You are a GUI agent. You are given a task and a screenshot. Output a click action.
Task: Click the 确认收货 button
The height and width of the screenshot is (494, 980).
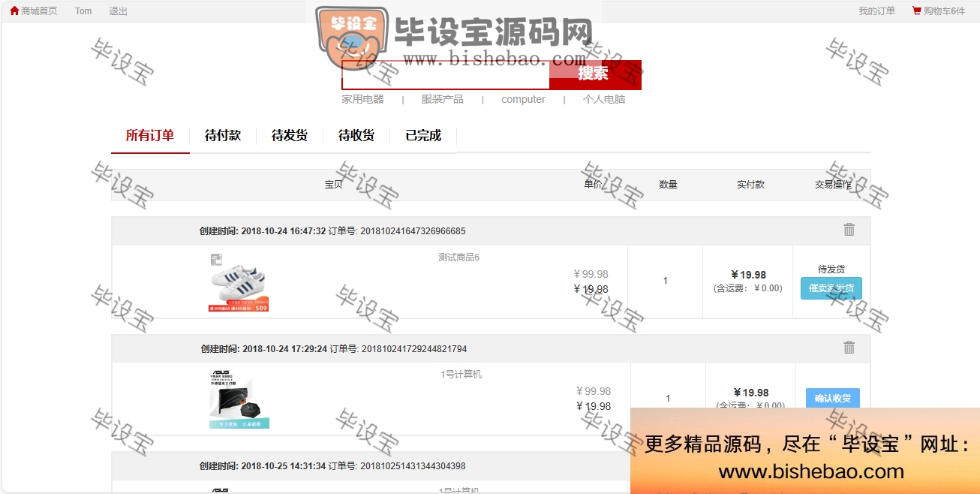833,398
